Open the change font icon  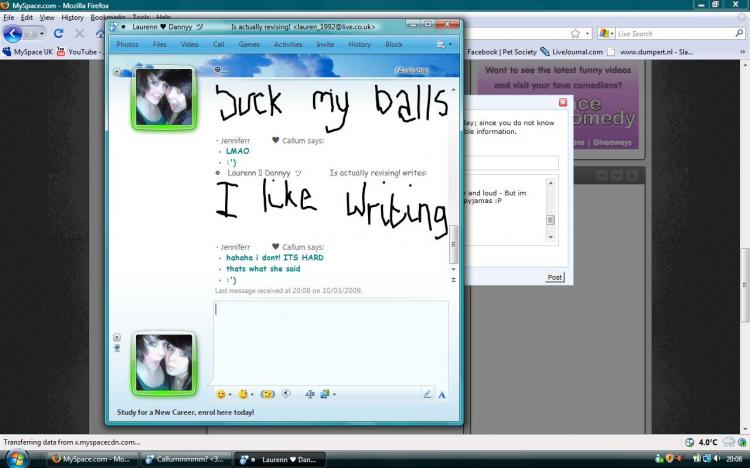(309, 394)
